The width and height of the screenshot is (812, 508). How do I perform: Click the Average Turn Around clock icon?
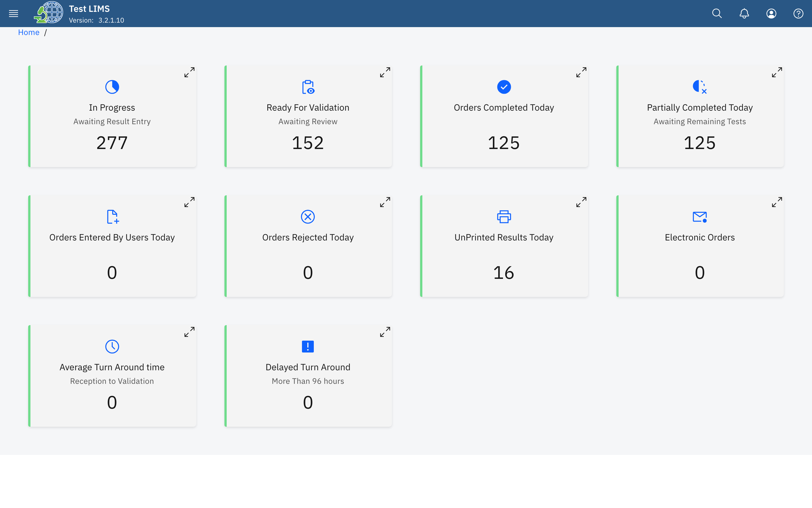point(112,346)
